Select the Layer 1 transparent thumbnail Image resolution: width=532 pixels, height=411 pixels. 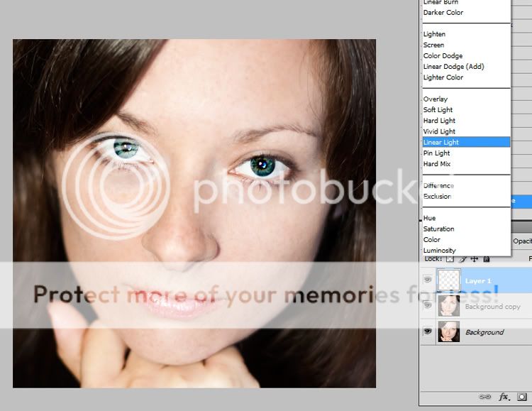(449, 280)
